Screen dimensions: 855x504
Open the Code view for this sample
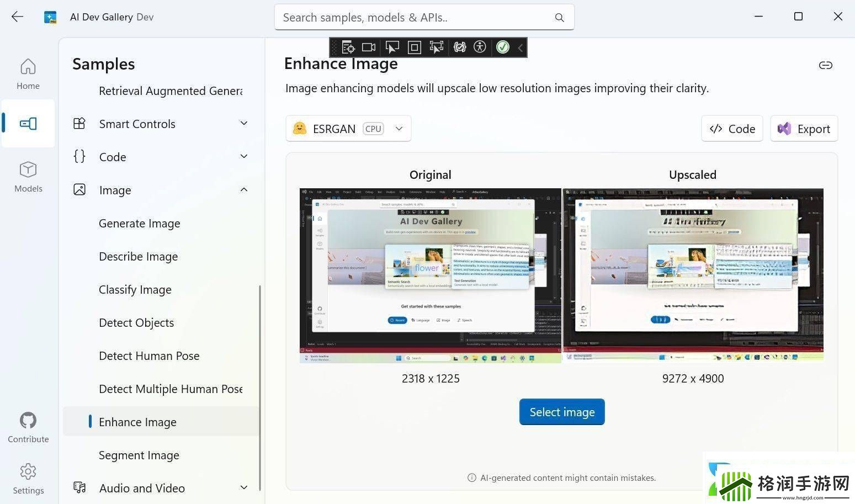pyautogui.click(x=732, y=129)
